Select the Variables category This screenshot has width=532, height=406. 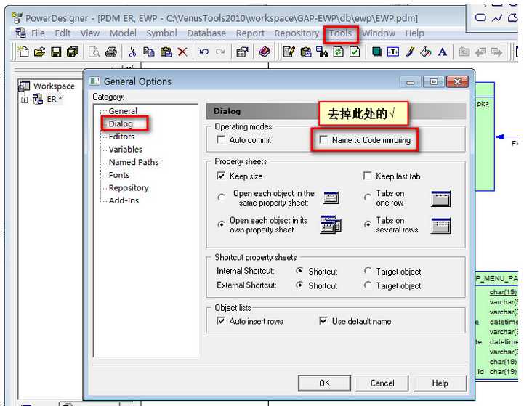(x=126, y=150)
